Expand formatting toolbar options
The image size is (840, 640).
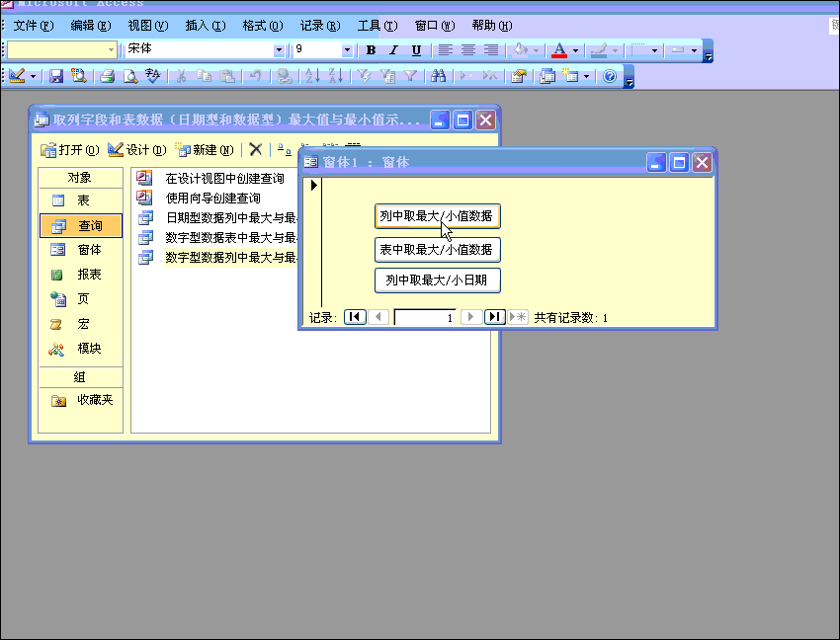(x=709, y=51)
